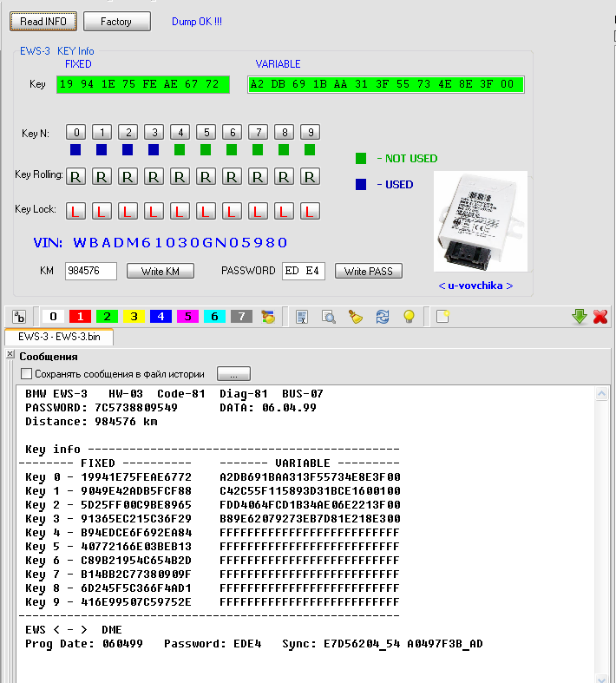This screenshot has width=616, height=683.
Task: Click the broom clear icon in toolbar
Action: [355, 317]
